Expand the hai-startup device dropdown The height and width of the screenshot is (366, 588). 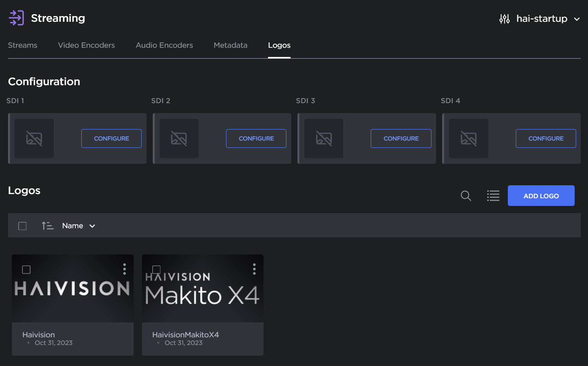point(577,19)
